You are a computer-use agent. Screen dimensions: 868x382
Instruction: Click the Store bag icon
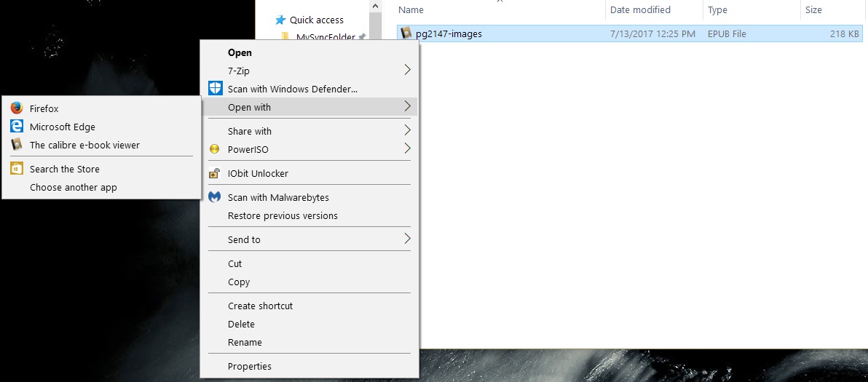coord(16,169)
